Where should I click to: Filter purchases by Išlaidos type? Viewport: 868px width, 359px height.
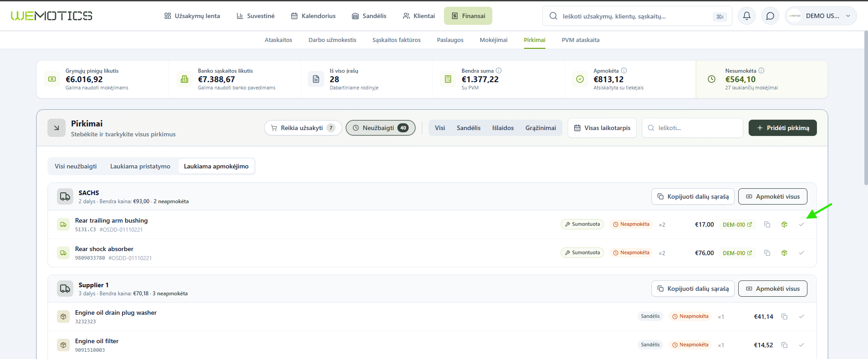click(x=503, y=128)
